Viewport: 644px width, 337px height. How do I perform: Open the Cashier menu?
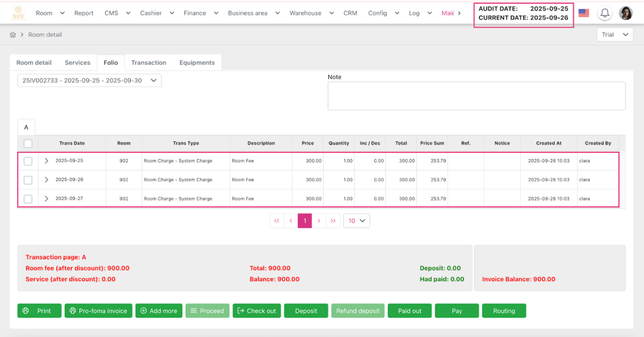click(x=155, y=13)
